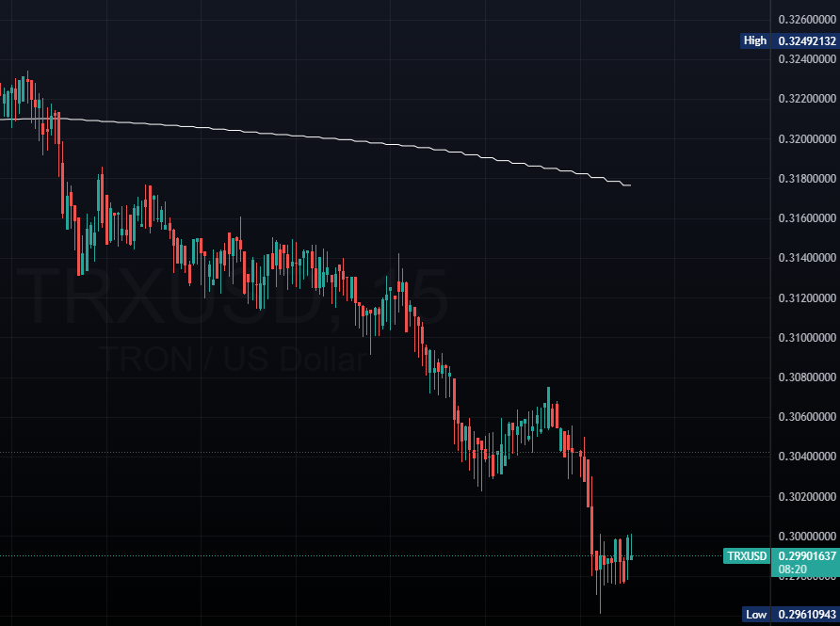Click the High price label tag
This screenshot has height=626, width=840.
[755, 40]
